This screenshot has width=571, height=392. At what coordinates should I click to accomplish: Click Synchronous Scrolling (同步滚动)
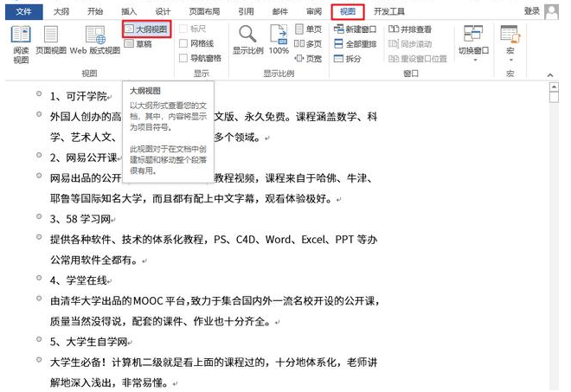(x=410, y=44)
